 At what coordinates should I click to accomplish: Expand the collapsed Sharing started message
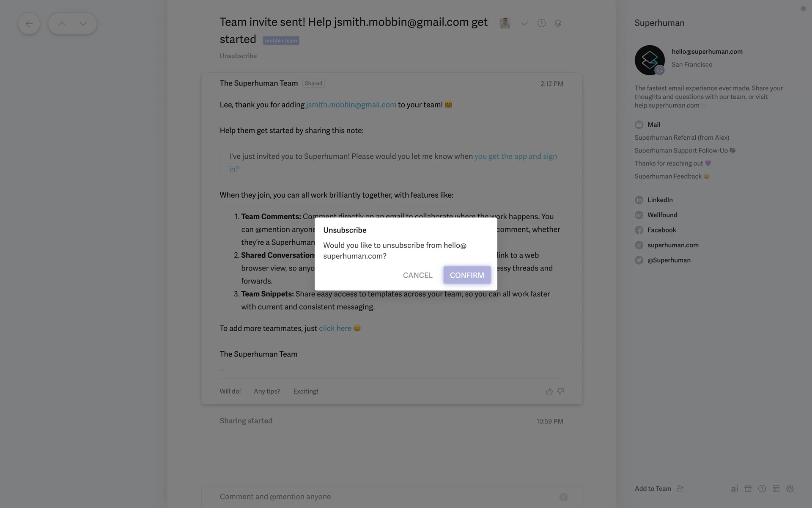246,421
